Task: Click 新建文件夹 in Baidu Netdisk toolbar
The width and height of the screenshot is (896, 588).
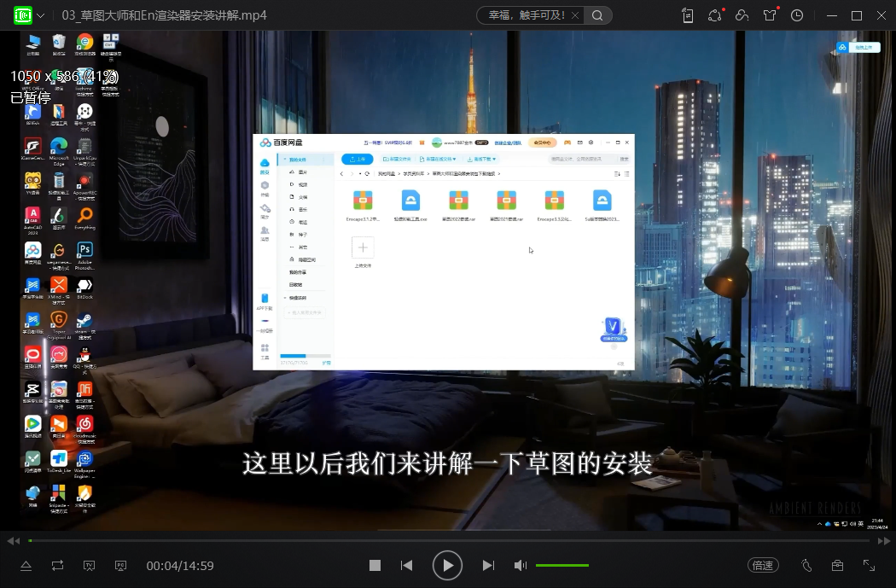Action: pos(397,159)
